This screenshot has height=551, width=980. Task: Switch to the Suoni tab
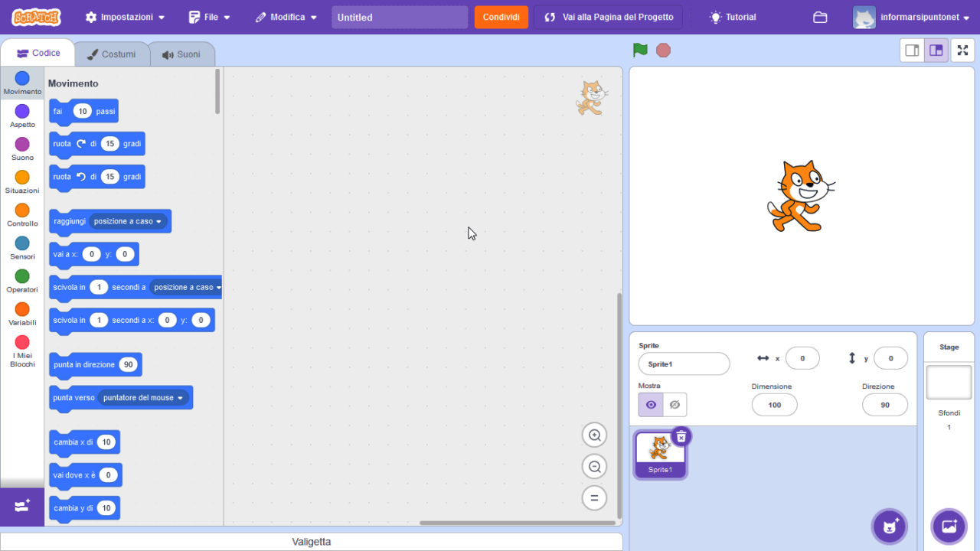point(181,54)
